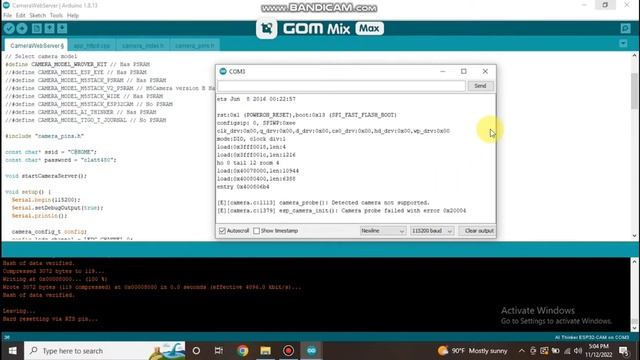The width and height of the screenshot is (640, 360).
Task: Open the File menu
Action: tap(7, 16)
